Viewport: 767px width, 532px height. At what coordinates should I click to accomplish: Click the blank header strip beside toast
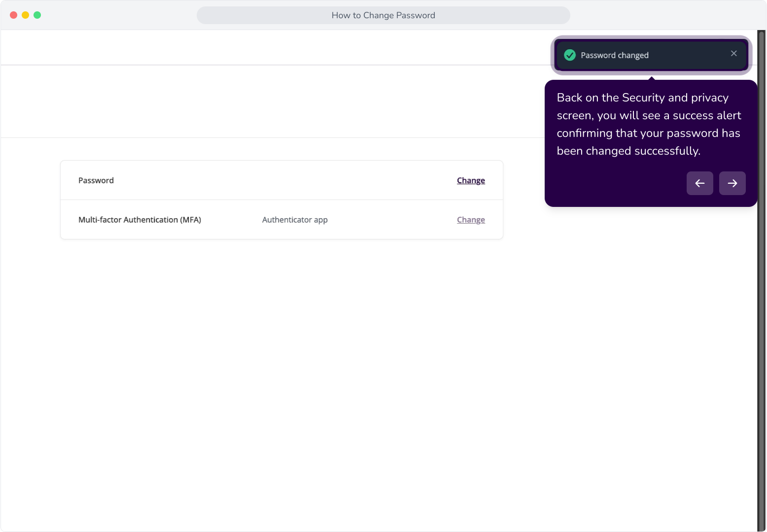tap(276, 47)
